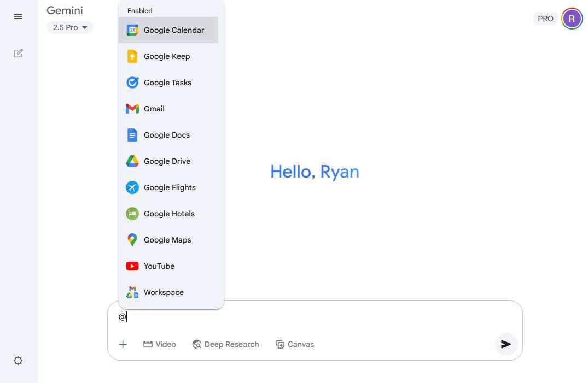
Task: Open the hamburger main menu
Action: 18,16
